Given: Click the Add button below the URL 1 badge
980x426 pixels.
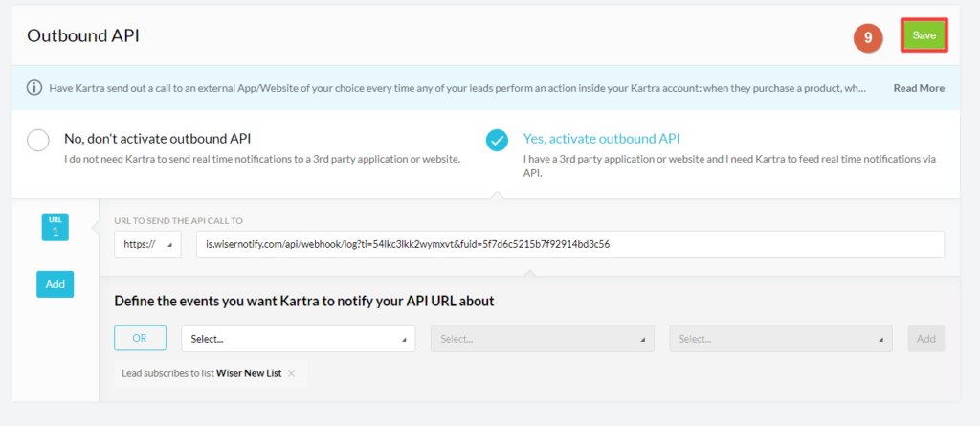Looking at the screenshot, I should point(55,283).
